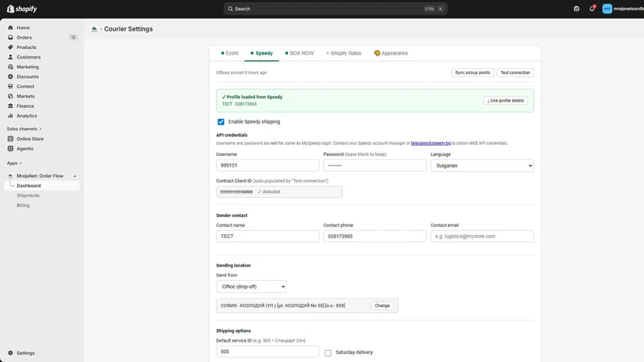The image size is (644, 362).
Task: Switch to the Econt tab
Action: [x=229, y=53]
